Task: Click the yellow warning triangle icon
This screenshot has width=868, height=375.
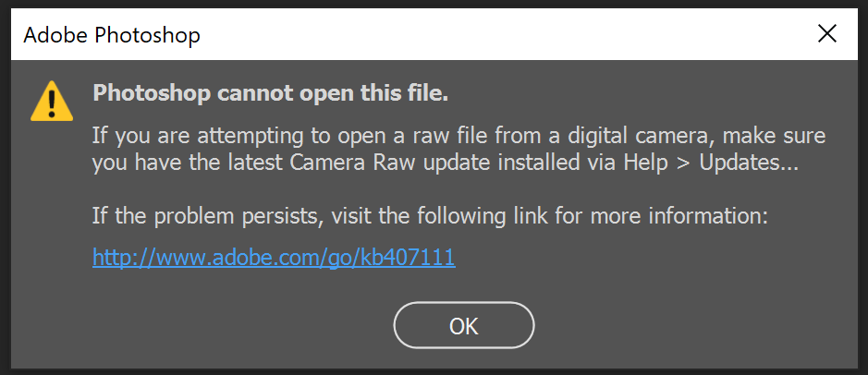Action: coord(51,101)
